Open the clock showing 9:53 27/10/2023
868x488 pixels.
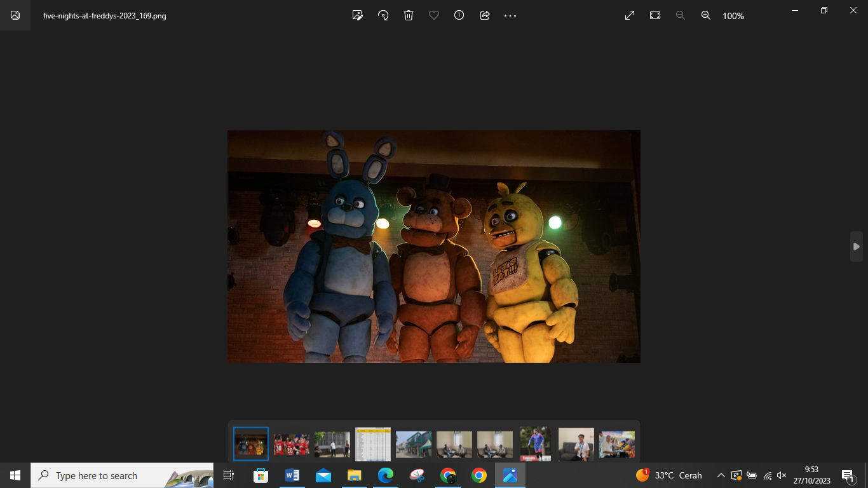(x=811, y=475)
